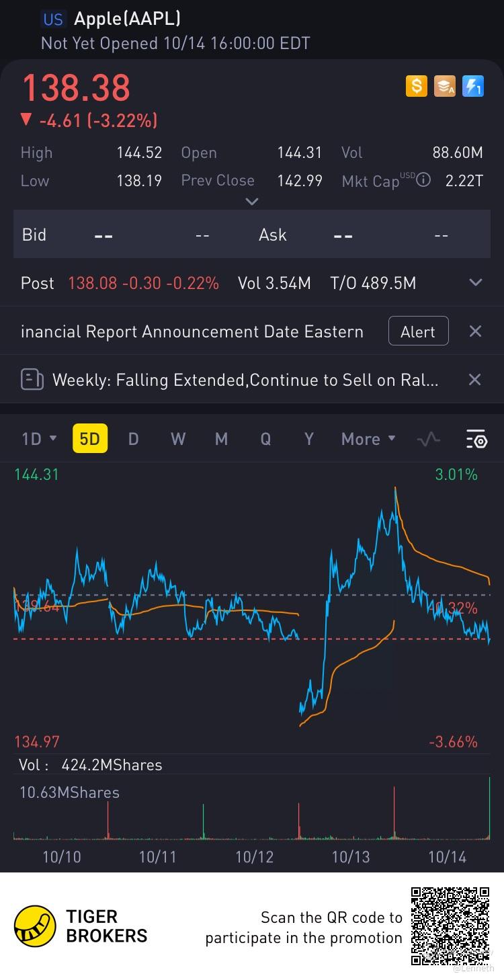This screenshot has height=980, width=504.
Task: Tap the Alert button
Action: pyautogui.click(x=418, y=331)
